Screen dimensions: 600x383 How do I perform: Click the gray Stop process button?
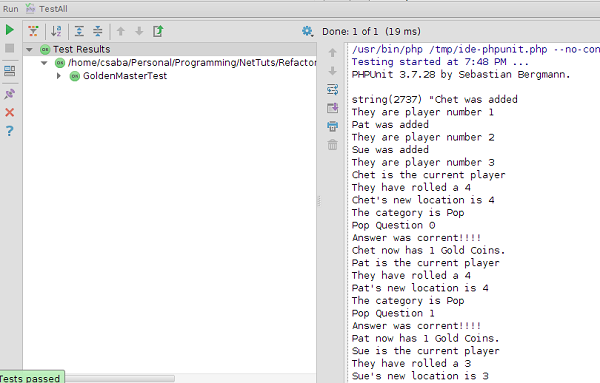click(10, 48)
